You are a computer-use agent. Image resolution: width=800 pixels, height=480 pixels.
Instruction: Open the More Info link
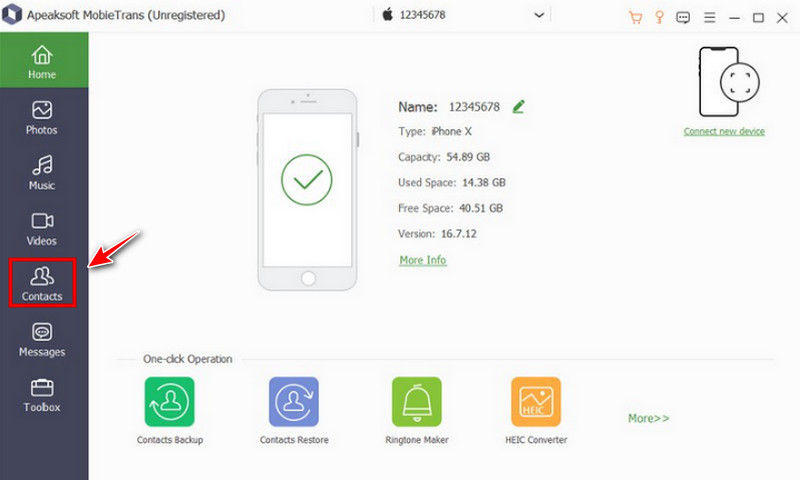point(422,260)
